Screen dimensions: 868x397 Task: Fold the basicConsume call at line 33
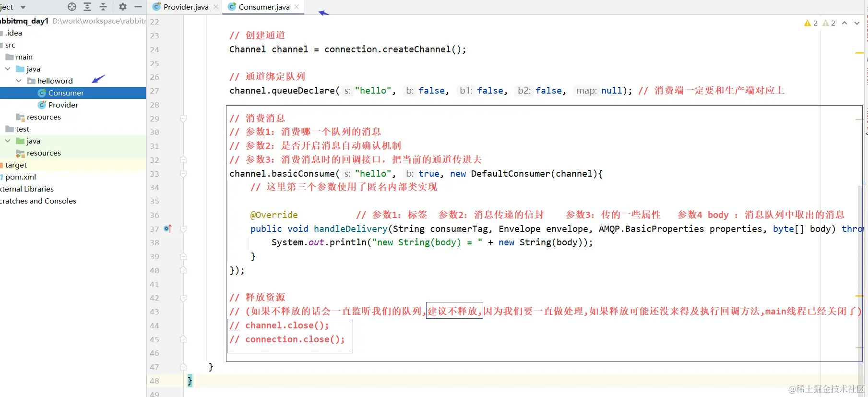point(183,174)
